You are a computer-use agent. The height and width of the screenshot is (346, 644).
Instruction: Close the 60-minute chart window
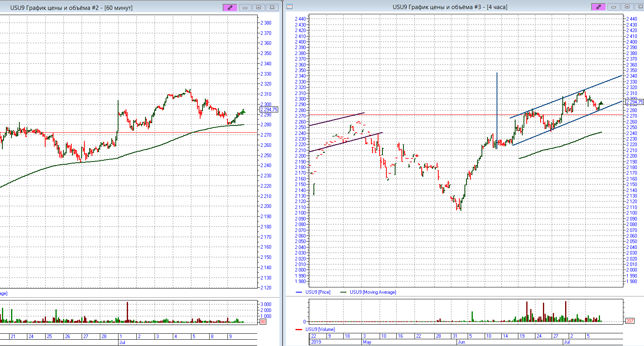click(x=272, y=8)
